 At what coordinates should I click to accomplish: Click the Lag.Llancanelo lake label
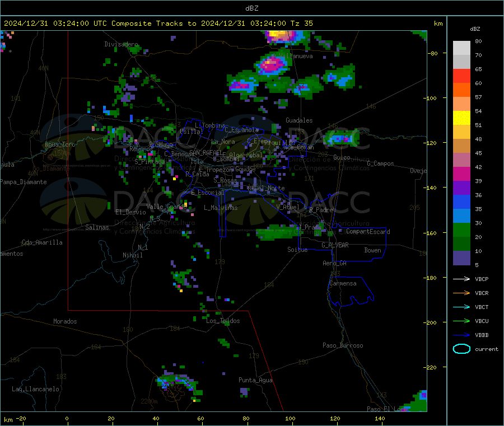click(35, 389)
